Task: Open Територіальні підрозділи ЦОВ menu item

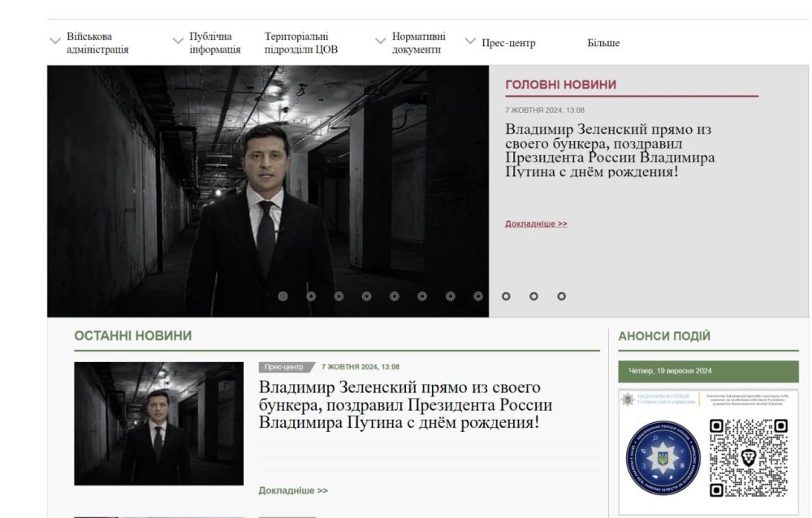Action: click(x=300, y=43)
